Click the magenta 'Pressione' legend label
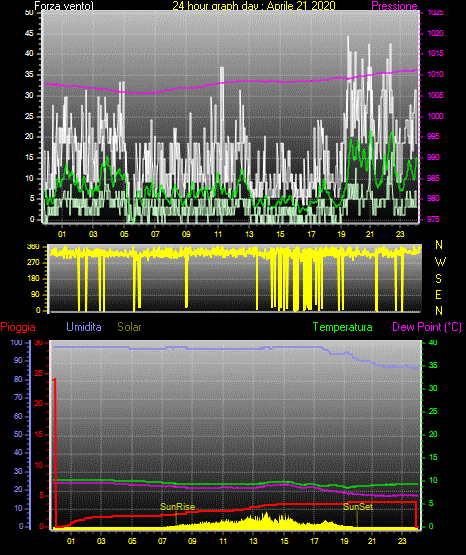Screen dimensions: 466x555 click(394, 6)
